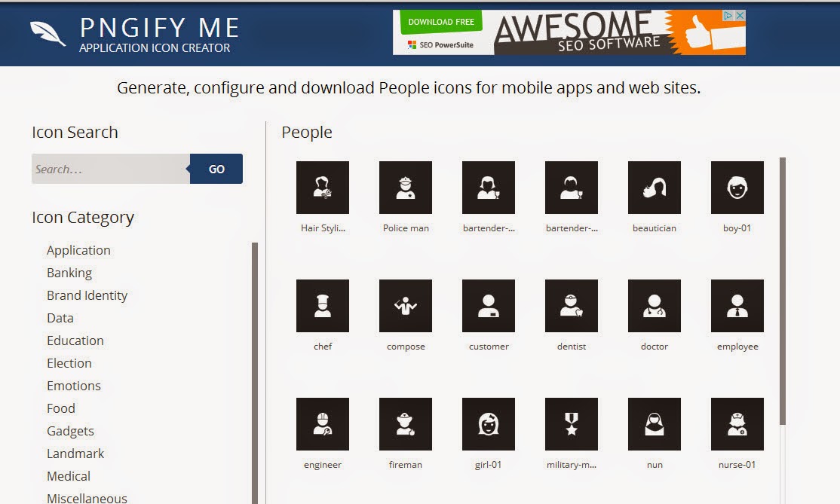Focus the icon search text field
840x504 pixels.
pos(111,169)
